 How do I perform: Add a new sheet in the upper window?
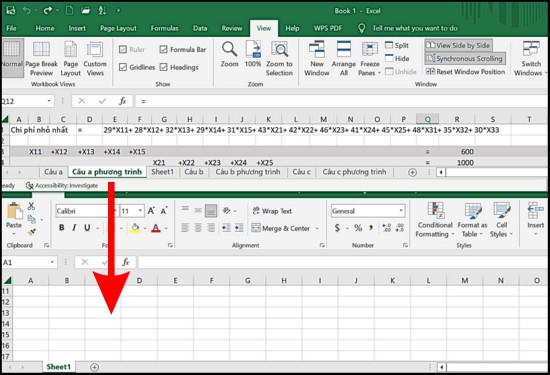pos(412,172)
